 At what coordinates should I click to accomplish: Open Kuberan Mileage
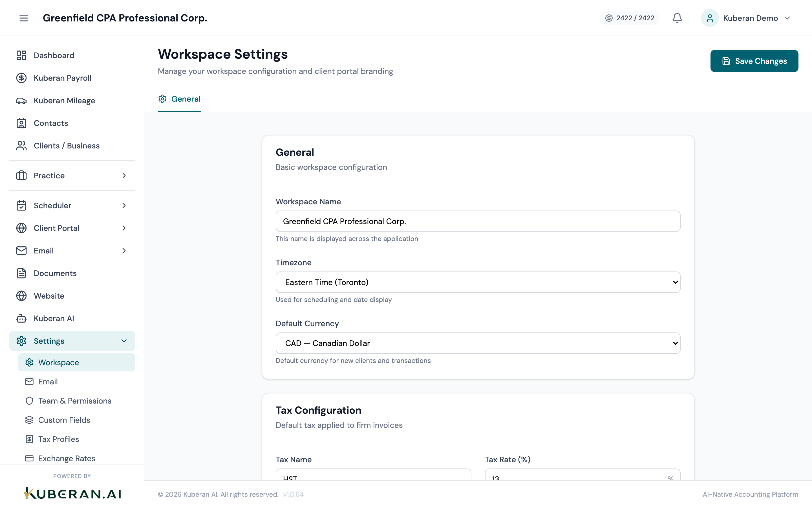coord(72,100)
